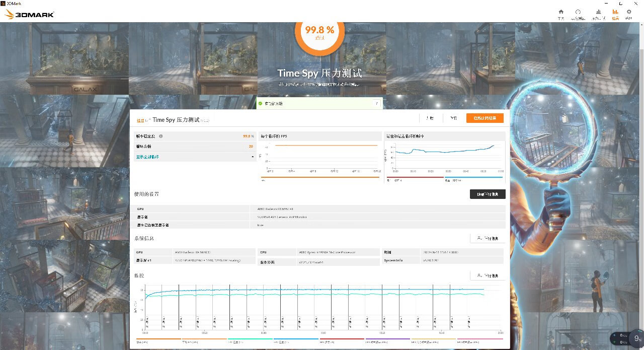Click the Load button in the result header
This screenshot has width=644, height=350.
430,118
